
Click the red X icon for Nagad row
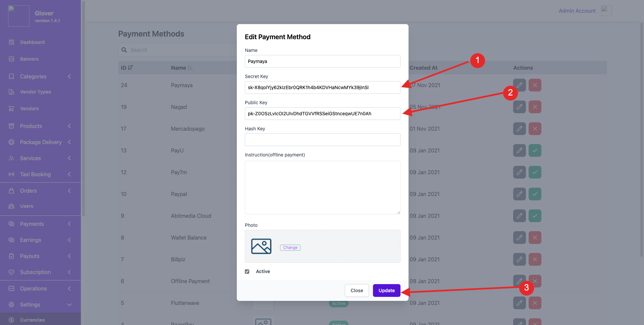pos(535,107)
